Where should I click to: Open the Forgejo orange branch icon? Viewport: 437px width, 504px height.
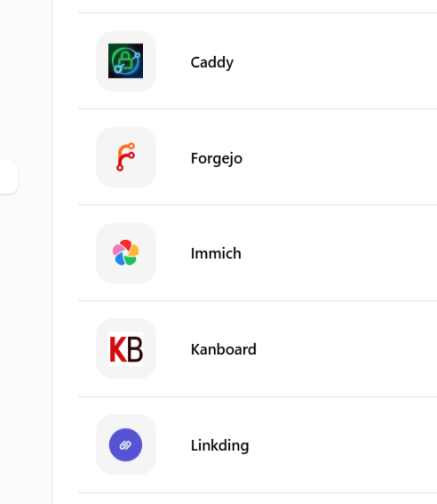point(125,156)
